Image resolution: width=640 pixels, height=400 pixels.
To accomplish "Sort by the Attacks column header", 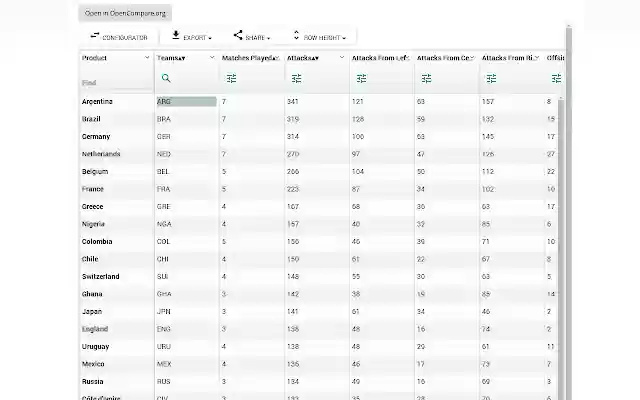I will point(302,58).
